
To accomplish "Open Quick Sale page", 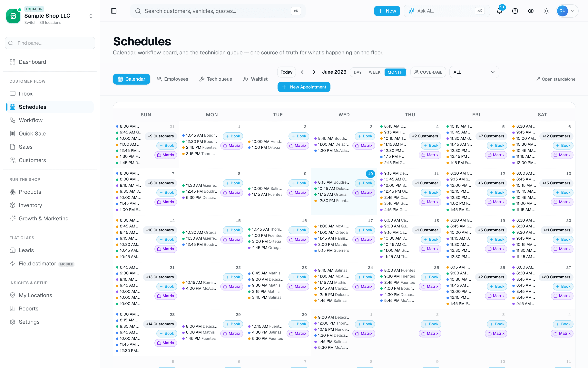I will coord(50,133).
